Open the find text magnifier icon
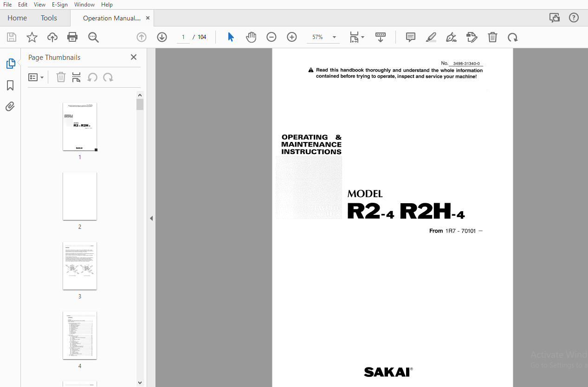Screen dimensions: 588x387 [x=93, y=37]
